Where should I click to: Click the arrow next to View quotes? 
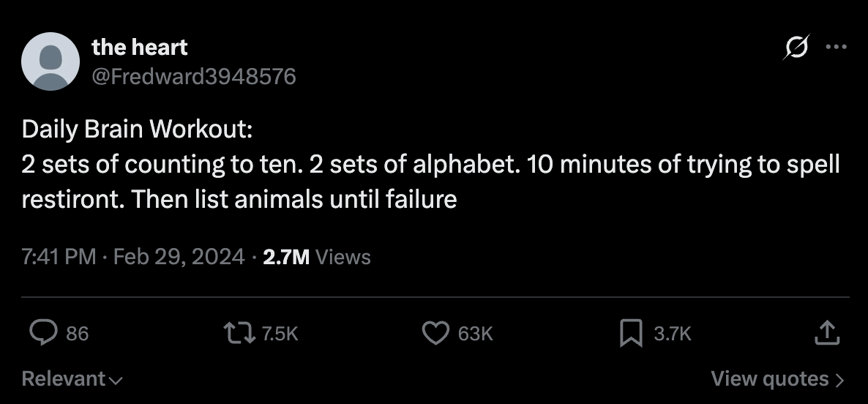tap(839, 380)
